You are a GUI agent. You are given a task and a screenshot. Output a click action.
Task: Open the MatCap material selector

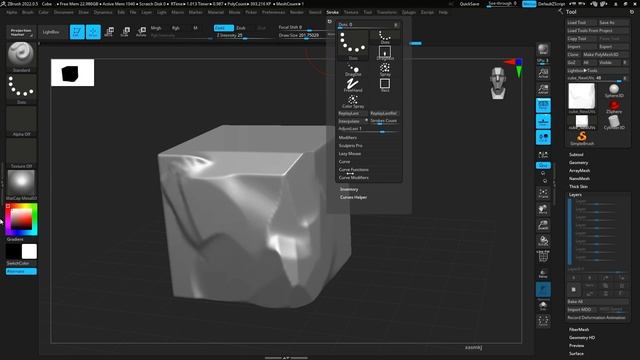click(21, 185)
